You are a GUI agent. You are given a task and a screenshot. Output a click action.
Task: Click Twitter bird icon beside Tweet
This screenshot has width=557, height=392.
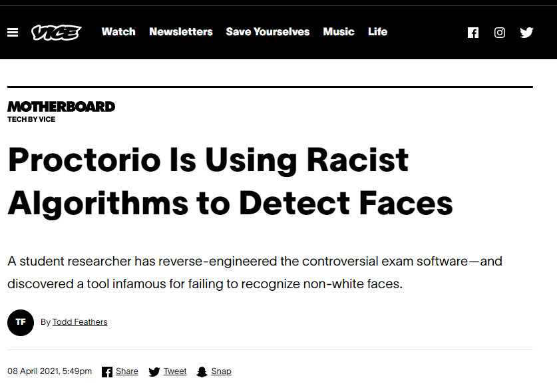pos(154,372)
